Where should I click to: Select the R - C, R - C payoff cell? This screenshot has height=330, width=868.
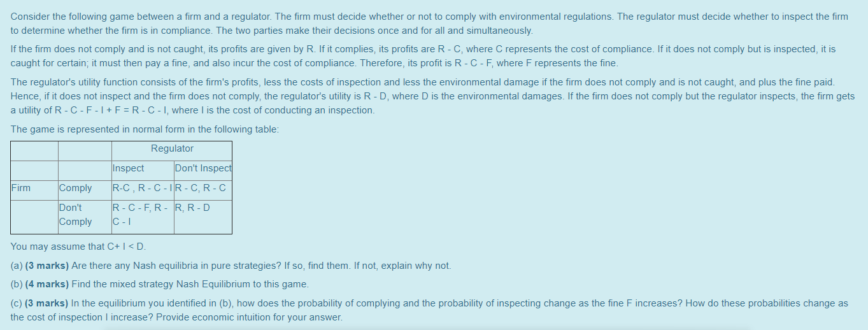(x=203, y=189)
